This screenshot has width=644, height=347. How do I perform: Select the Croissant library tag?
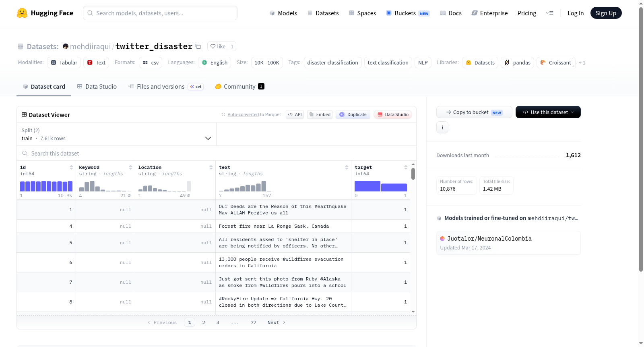click(556, 62)
